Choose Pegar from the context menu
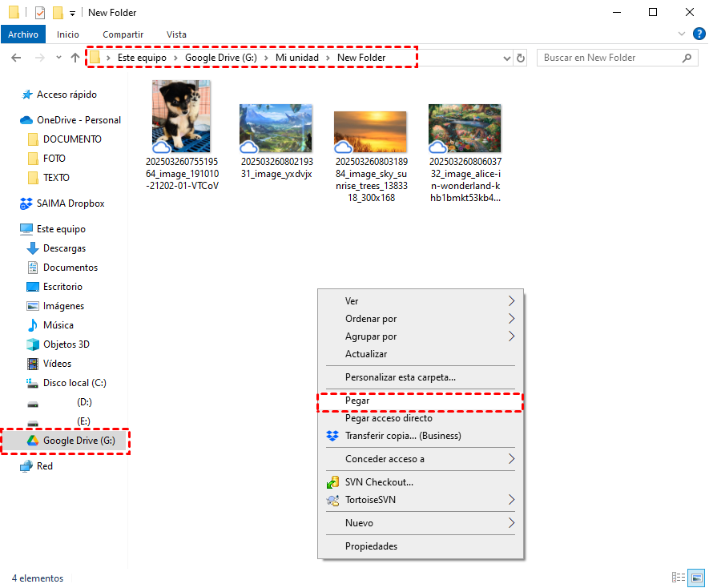The width and height of the screenshot is (709, 588). pos(421,401)
